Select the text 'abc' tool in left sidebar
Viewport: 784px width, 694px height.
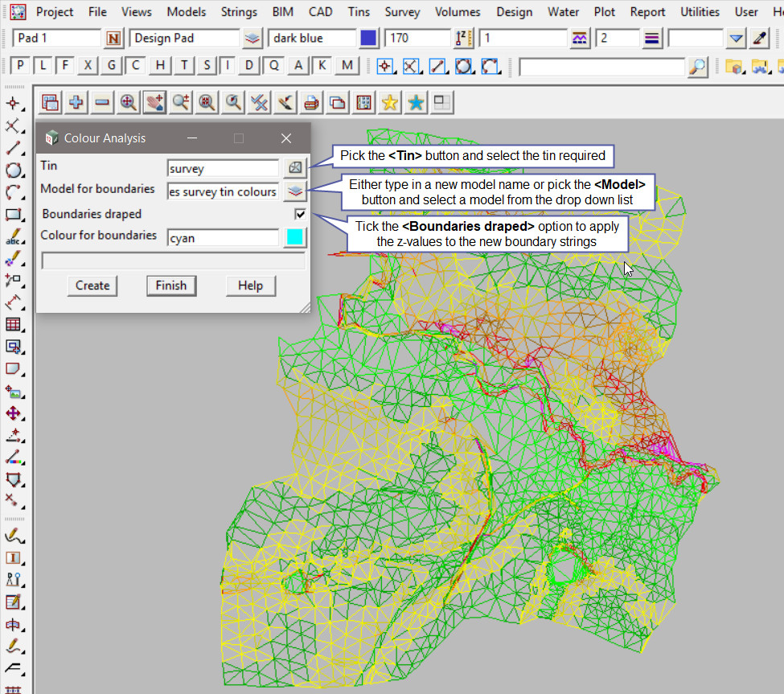point(13,237)
